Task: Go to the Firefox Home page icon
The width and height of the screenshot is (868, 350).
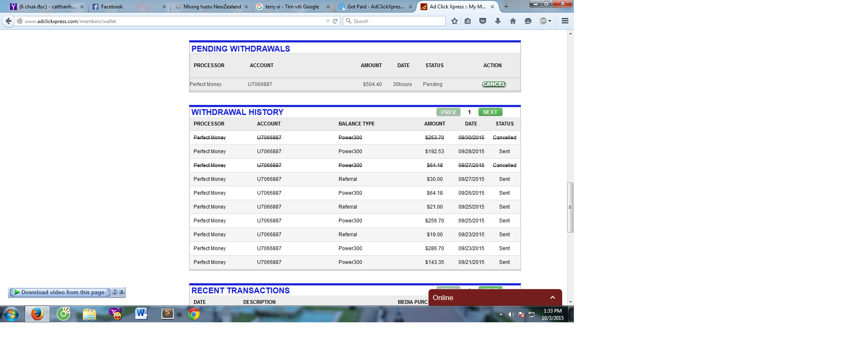Action: [513, 21]
